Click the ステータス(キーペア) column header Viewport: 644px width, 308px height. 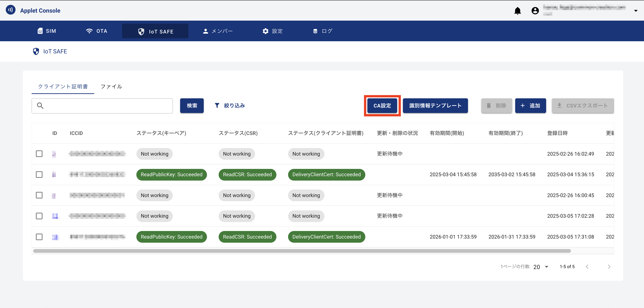[161, 133]
